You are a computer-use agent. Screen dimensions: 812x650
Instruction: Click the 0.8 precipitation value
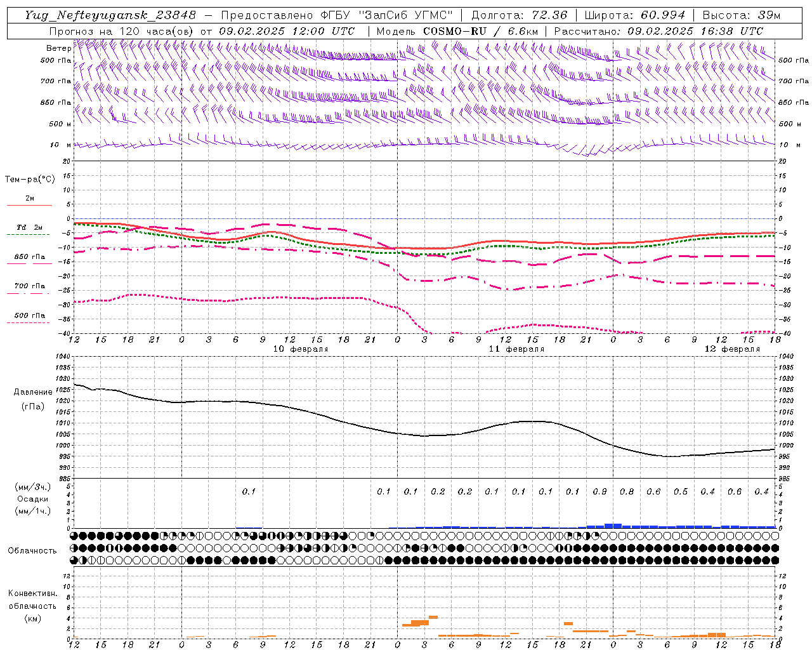pos(627,491)
